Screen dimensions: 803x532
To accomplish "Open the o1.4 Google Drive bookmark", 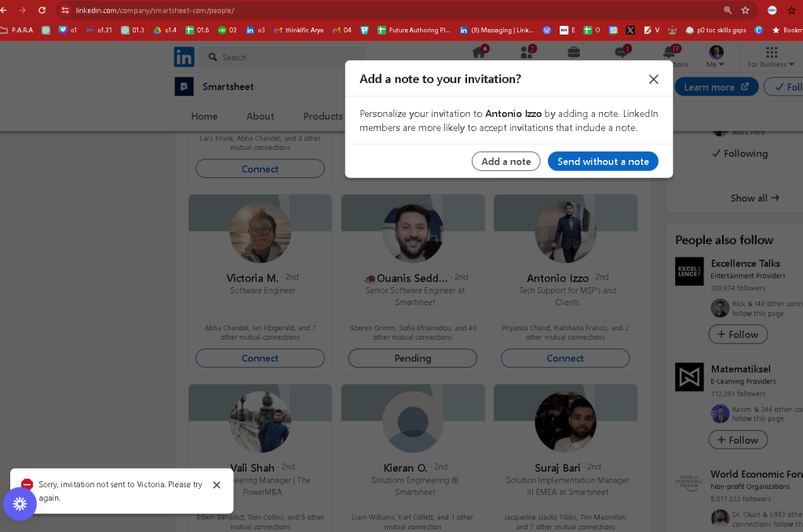I will click(165, 31).
